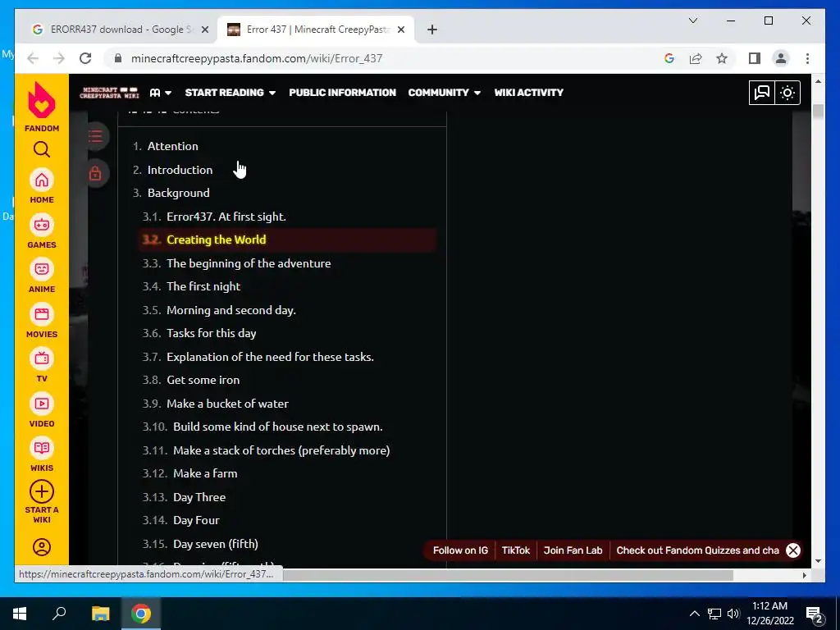Open WIKI ACTIVITY menu item

coord(529,93)
